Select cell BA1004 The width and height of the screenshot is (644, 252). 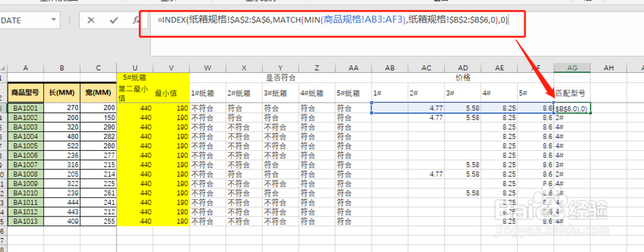[26, 136]
